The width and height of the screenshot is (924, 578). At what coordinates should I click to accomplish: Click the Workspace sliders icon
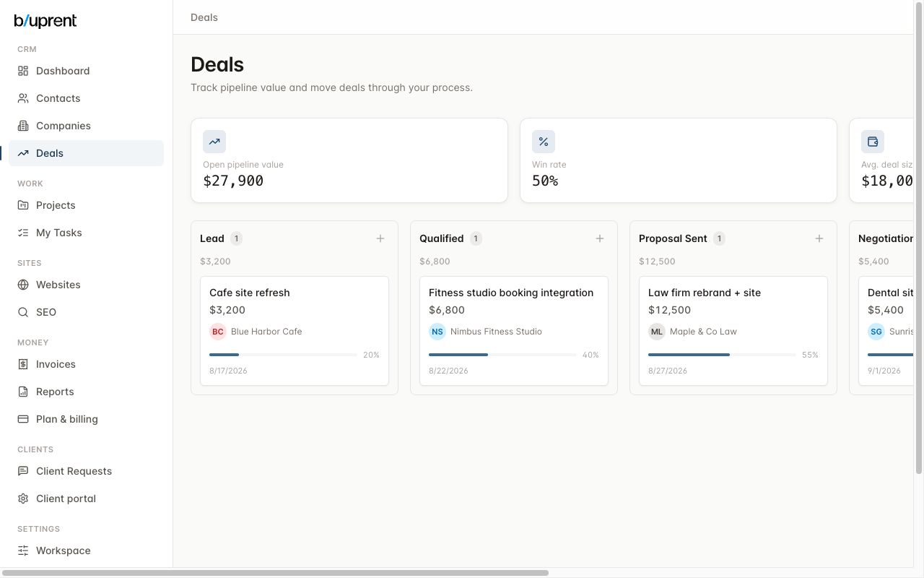[23, 551]
